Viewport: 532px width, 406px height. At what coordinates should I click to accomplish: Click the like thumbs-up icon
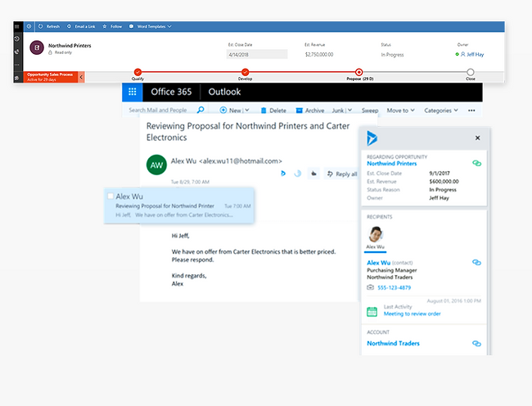point(313,174)
